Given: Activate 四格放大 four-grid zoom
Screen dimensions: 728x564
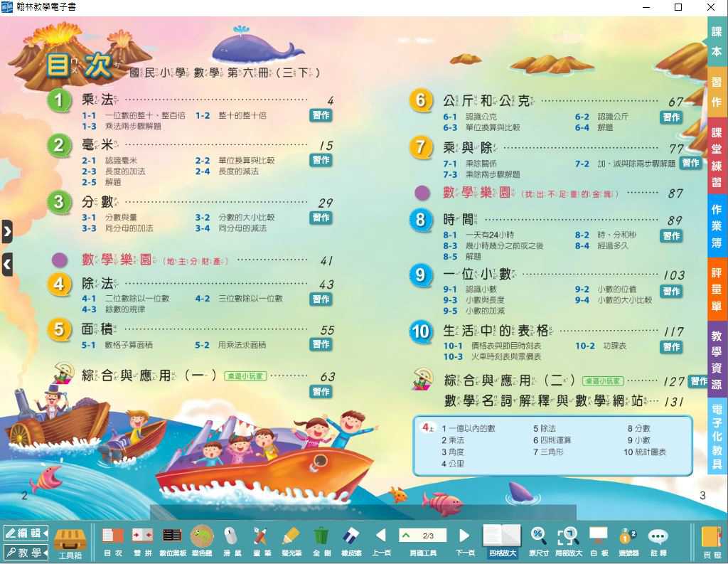Looking at the screenshot, I should click(x=502, y=542).
